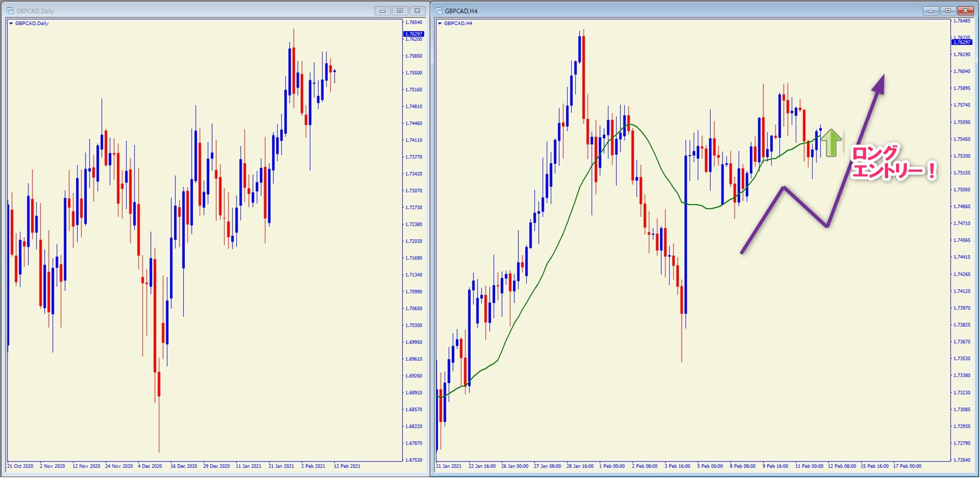Open the triangle menu beside GBPCAD,Daily chart label

click(11, 23)
